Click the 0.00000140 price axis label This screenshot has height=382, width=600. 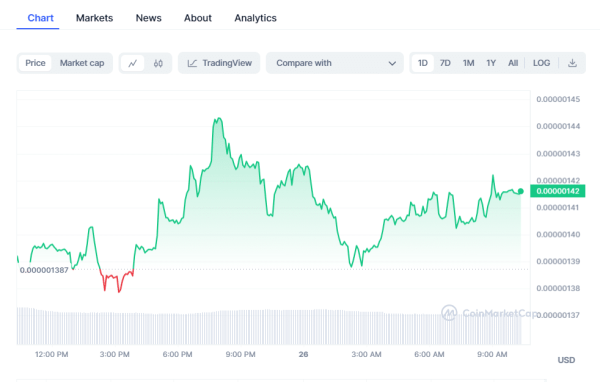coord(558,235)
